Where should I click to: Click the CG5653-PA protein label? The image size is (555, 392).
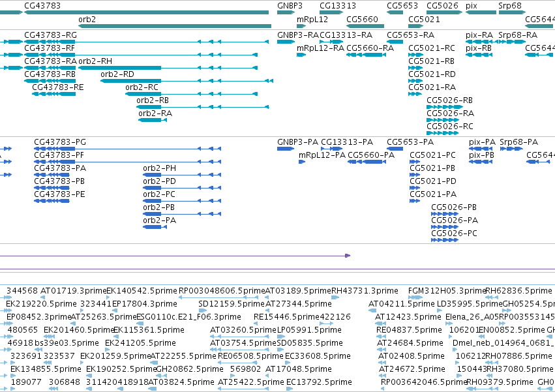tap(410, 142)
